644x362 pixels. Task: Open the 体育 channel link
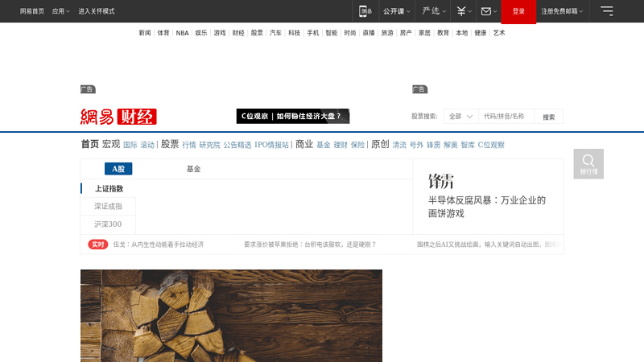pyautogui.click(x=163, y=33)
